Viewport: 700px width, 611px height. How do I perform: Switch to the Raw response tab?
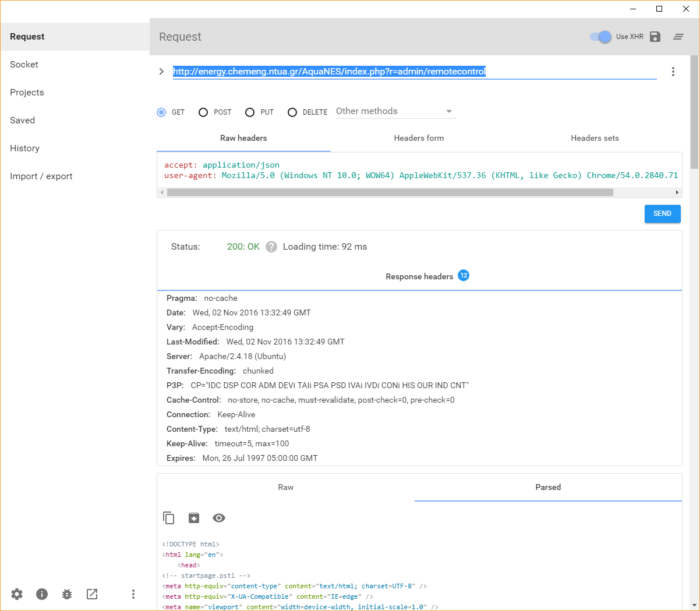[286, 488]
